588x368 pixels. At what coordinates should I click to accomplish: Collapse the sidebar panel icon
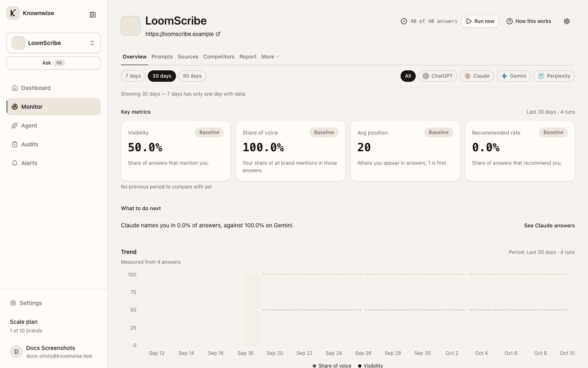[x=93, y=15]
